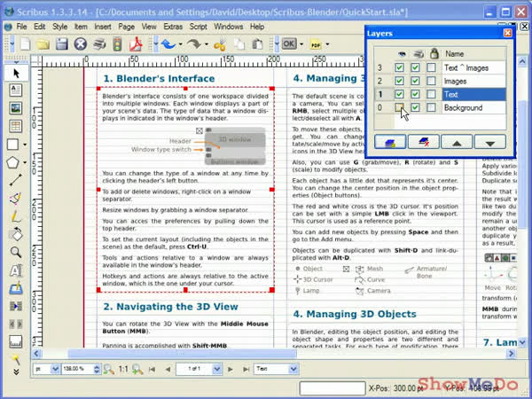This screenshot has width=532, height=399.
Task: Lock the Background layer
Action: 431,107
